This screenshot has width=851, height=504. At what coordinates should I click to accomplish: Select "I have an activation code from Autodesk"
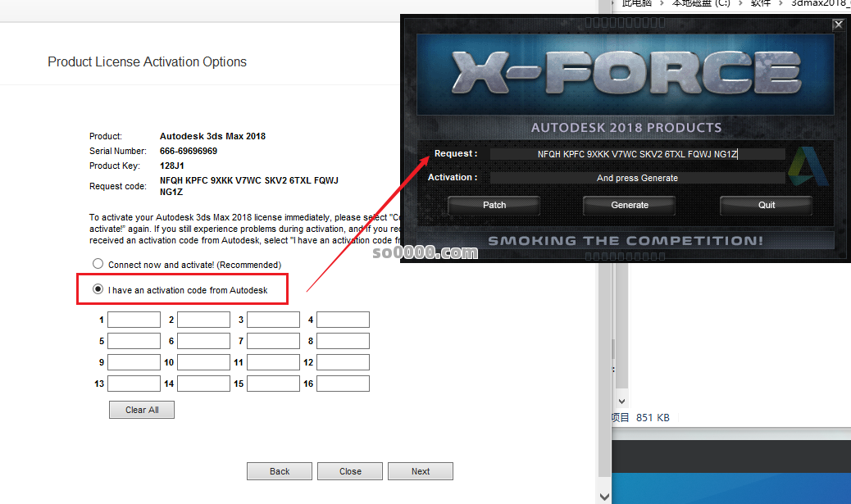click(x=98, y=289)
